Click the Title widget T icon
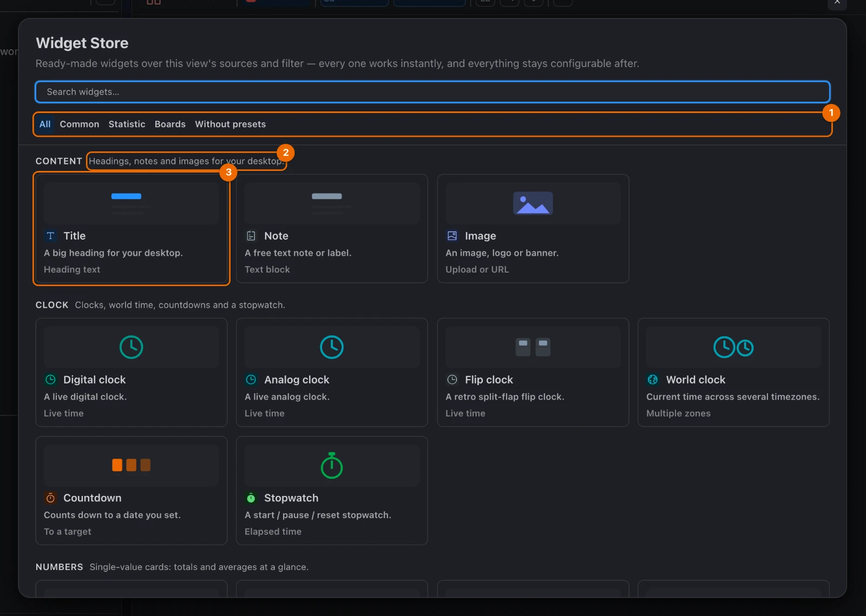The height and width of the screenshot is (616, 866). coord(50,236)
